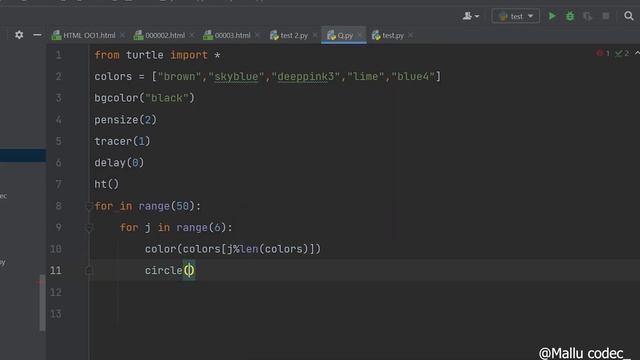This screenshot has height=360, width=640.
Task: Click the red Stop button
Action: [x=606, y=16]
